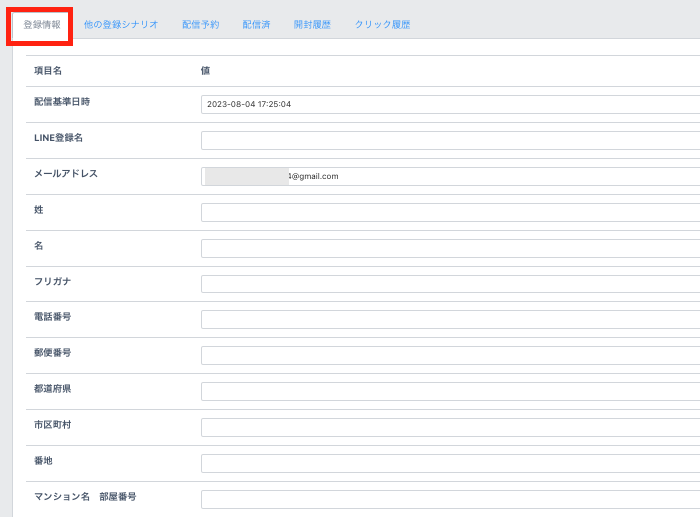Screen dimensions: 700x517
Task: Focus the LINE登録名 input field
Action: [x=450, y=140]
